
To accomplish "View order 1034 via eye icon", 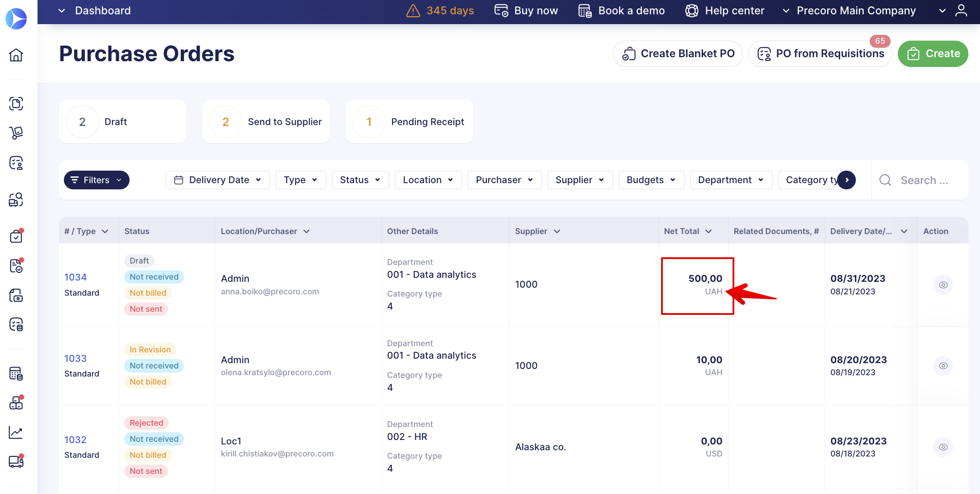I will [x=943, y=285].
